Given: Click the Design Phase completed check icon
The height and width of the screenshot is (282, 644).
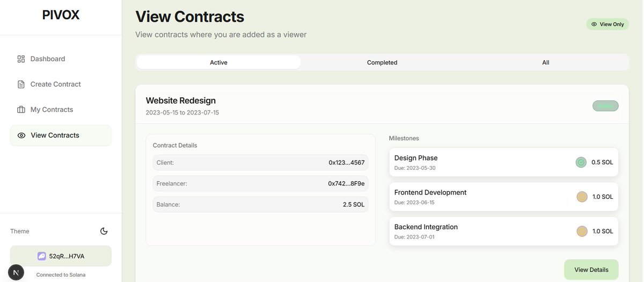Looking at the screenshot, I should point(581,162).
